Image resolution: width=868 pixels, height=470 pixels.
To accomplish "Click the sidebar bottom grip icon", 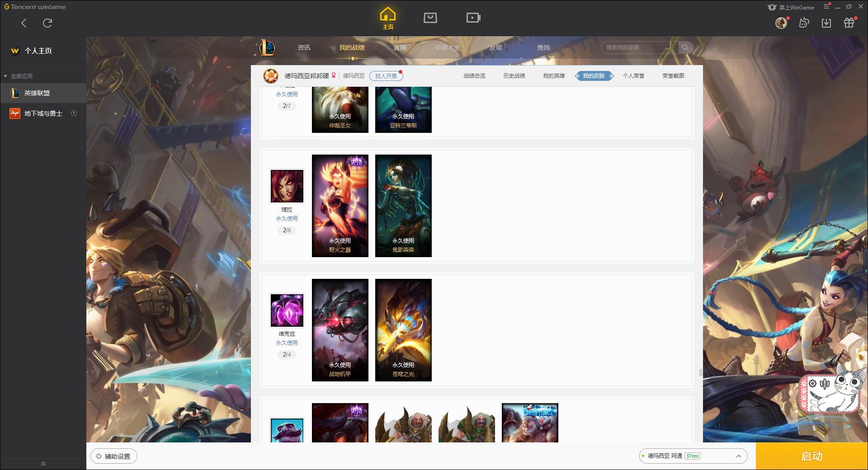I will (43, 464).
